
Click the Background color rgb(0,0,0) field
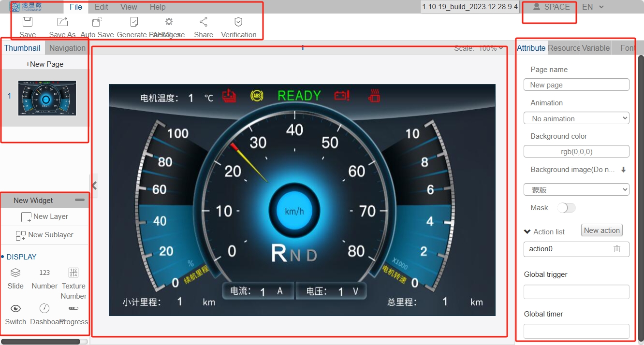point(576,152)
